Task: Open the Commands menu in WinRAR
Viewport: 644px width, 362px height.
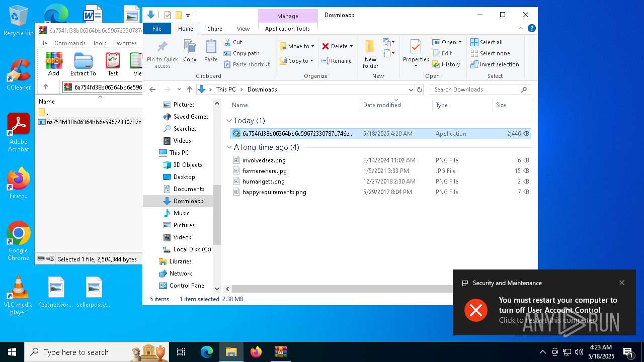Action: pyautogui.click(x=70, y=43)
